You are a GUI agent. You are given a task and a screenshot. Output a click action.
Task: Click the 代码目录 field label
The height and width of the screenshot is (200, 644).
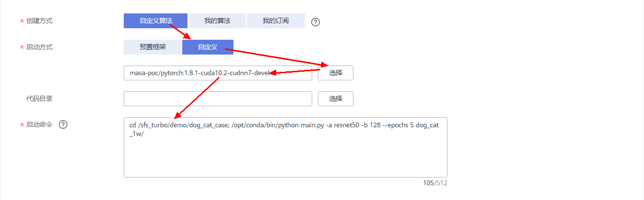(x=39, y=99)
